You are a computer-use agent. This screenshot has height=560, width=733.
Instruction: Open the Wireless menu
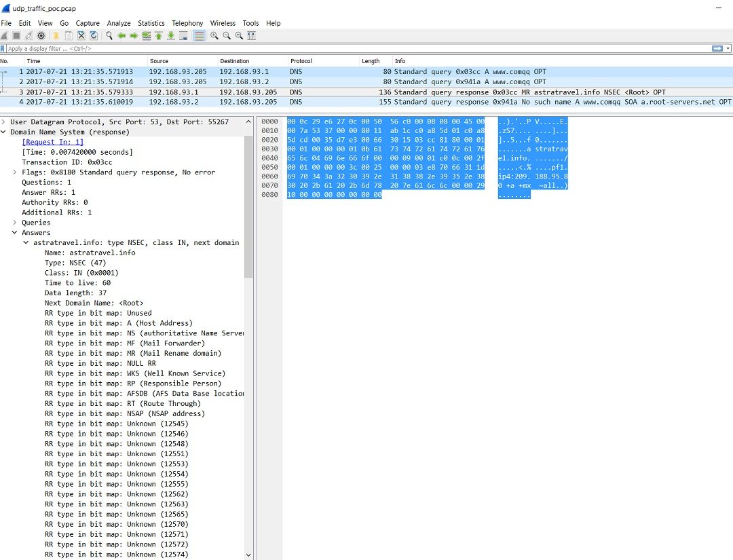click(223, 23)
